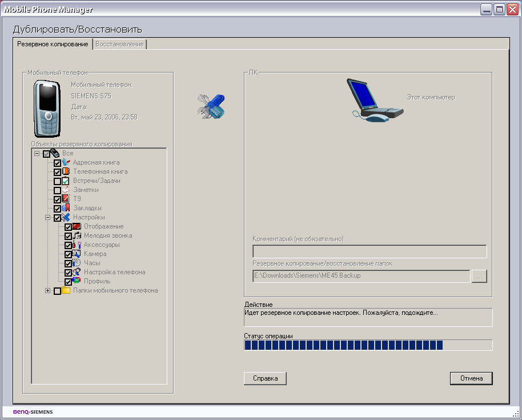Screen dimensions: 522x420
Task: Check the Встречи/Задачи checkbox
Action: pos(57,181)
